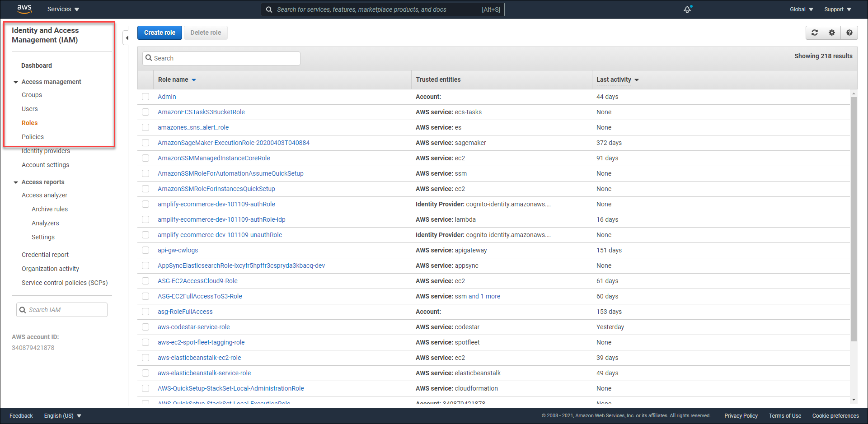Select the Admin role checkbox
Image resolution: width=868 pixels, height=424 pixels.
(145, 97)
